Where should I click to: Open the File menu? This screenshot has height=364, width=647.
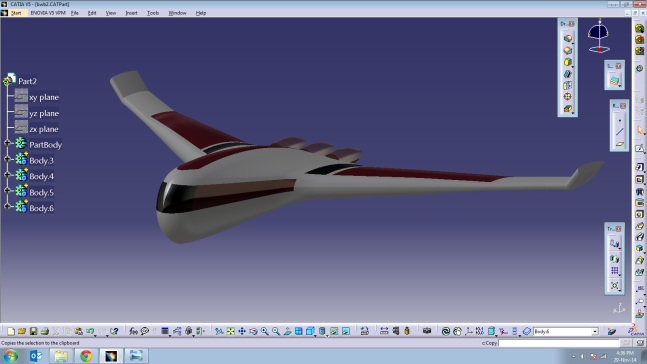tap(75, 13)
